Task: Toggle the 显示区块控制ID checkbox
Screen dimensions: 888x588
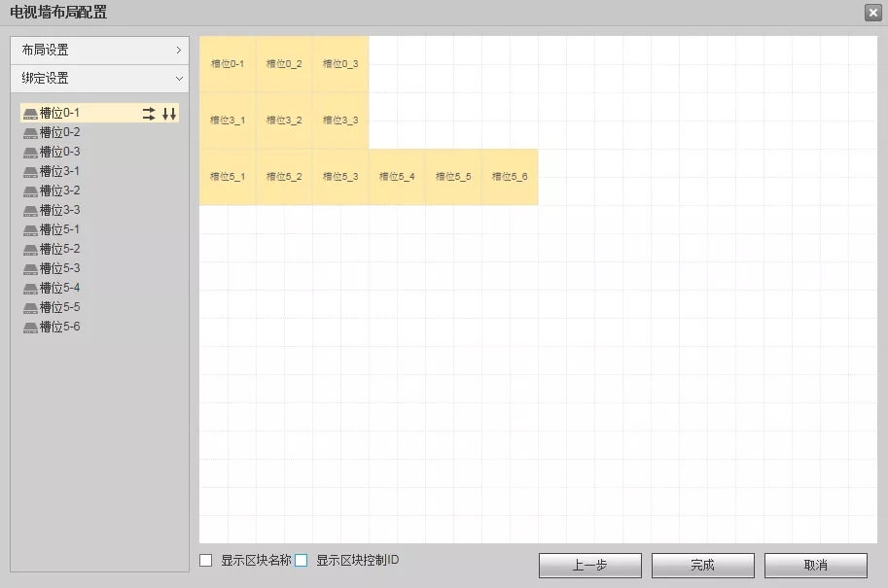Action: (x=302, y=561)
